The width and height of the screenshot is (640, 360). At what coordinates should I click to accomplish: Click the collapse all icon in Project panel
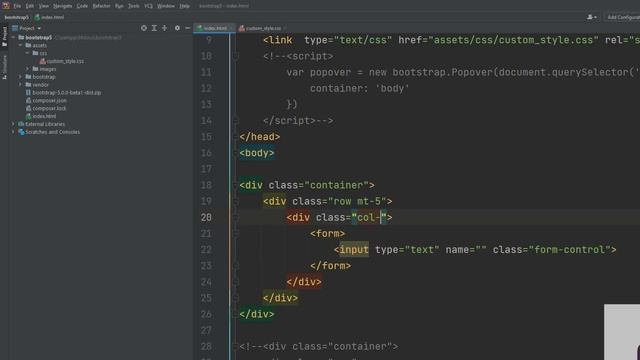pos(164,28)
